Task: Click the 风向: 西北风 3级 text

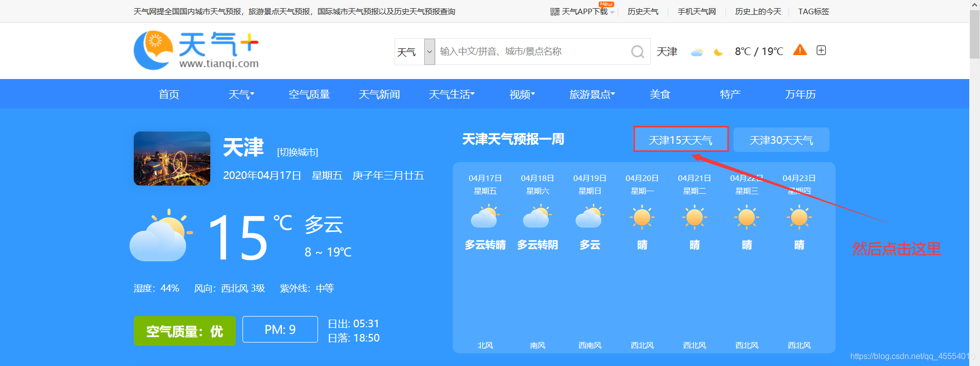Action: (230, 289)
